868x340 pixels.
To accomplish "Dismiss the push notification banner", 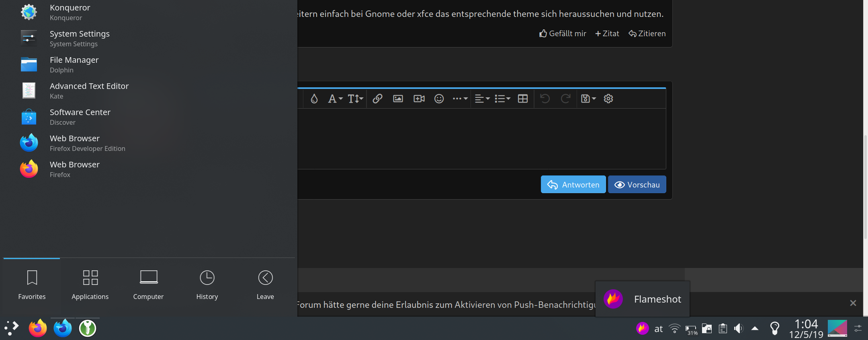I will [x=853, y=303].
